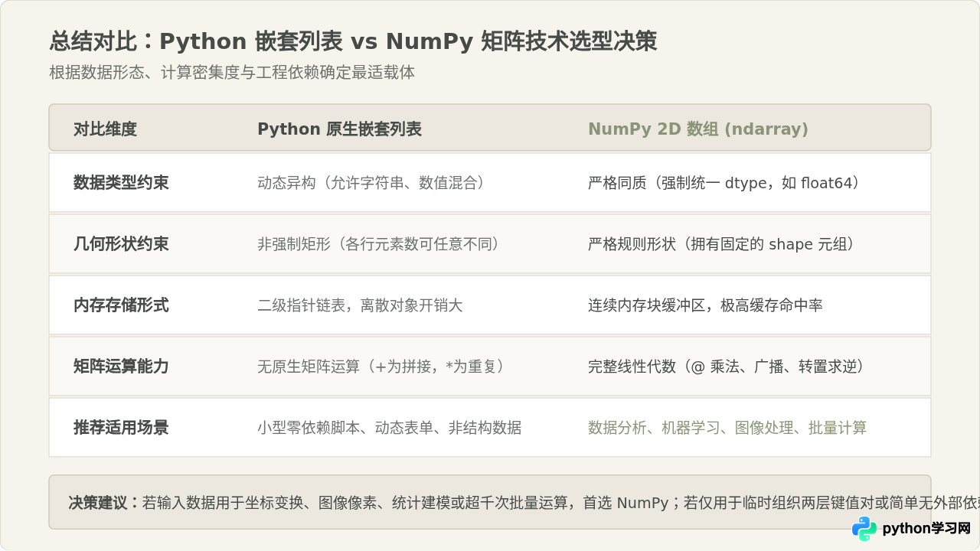
Task: Click cell 无原生矩阵运算（+为拼接，*为重复）
Action: (382, 366)
